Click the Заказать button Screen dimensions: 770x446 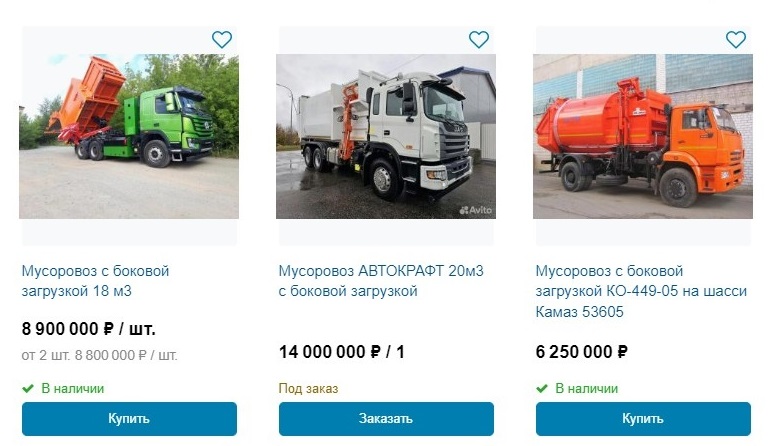coord(386,419)
